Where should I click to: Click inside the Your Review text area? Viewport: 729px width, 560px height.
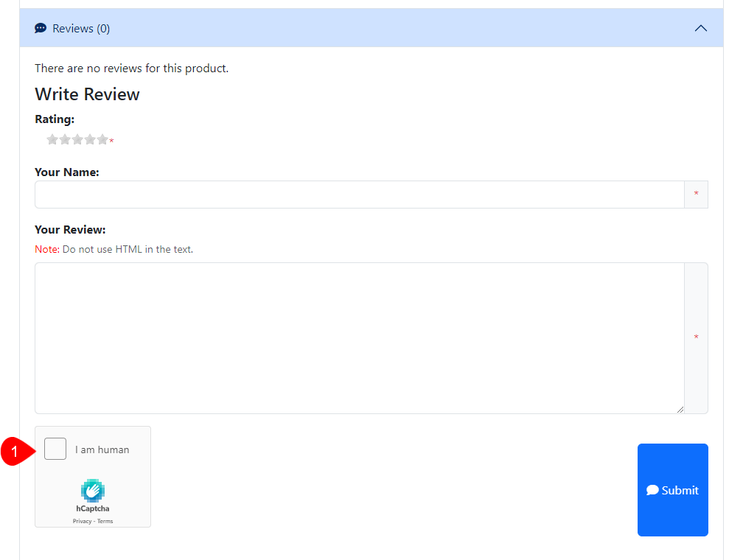pos(359,337)
